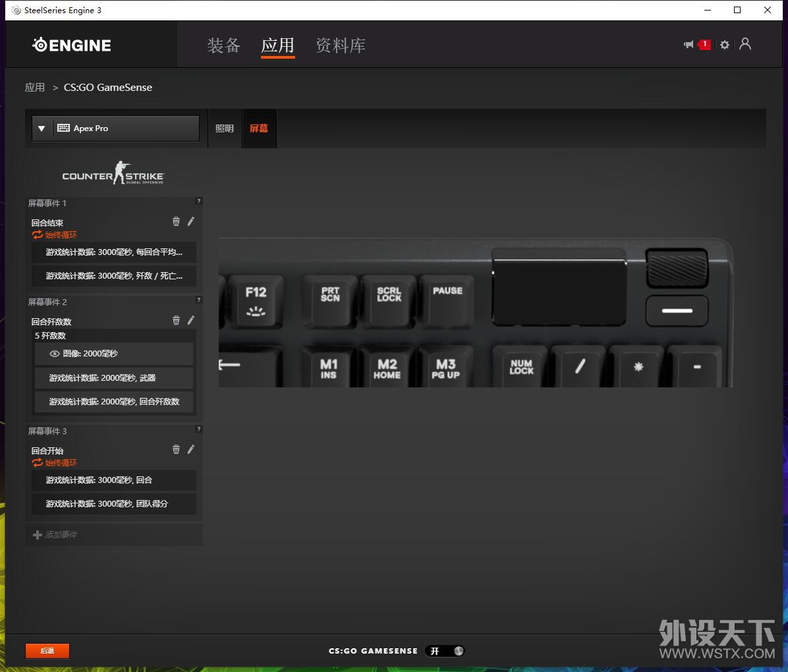Click the 回合歼敌数 event title

[51, 322]
